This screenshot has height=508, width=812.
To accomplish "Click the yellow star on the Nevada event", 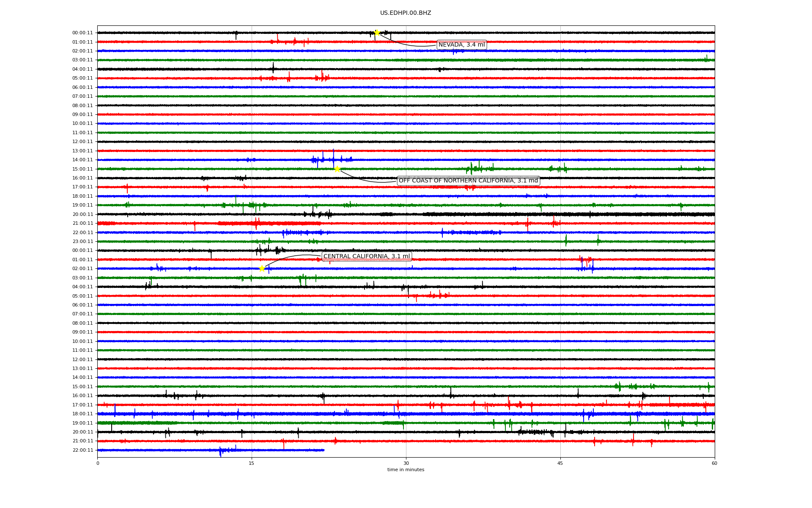I will [377, 33].
